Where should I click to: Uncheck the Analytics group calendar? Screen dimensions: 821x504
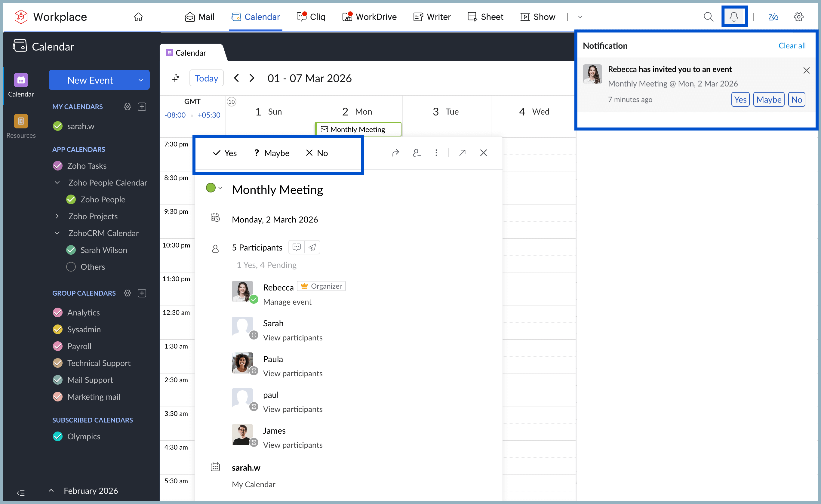click(58, 312)
